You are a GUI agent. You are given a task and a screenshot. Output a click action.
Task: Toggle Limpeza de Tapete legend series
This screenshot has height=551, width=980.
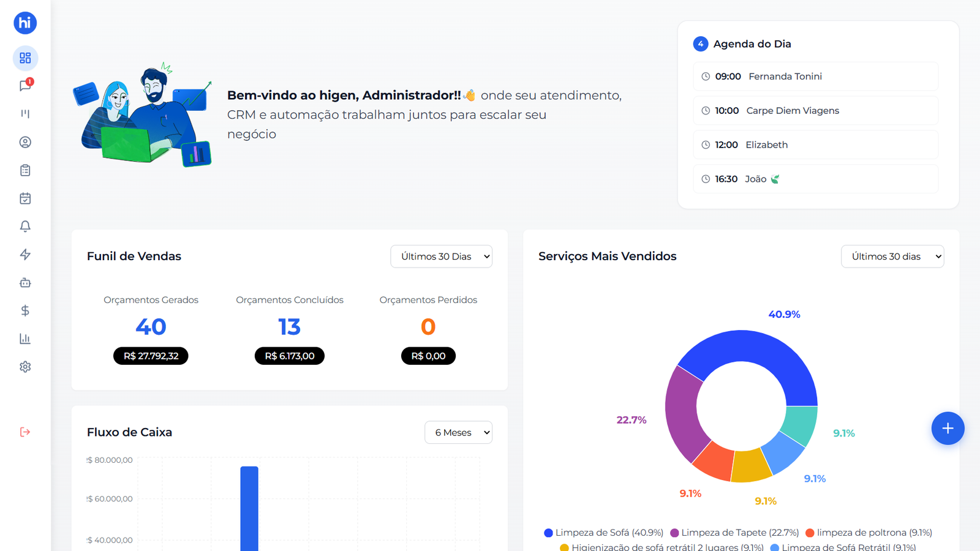(734, 533)
